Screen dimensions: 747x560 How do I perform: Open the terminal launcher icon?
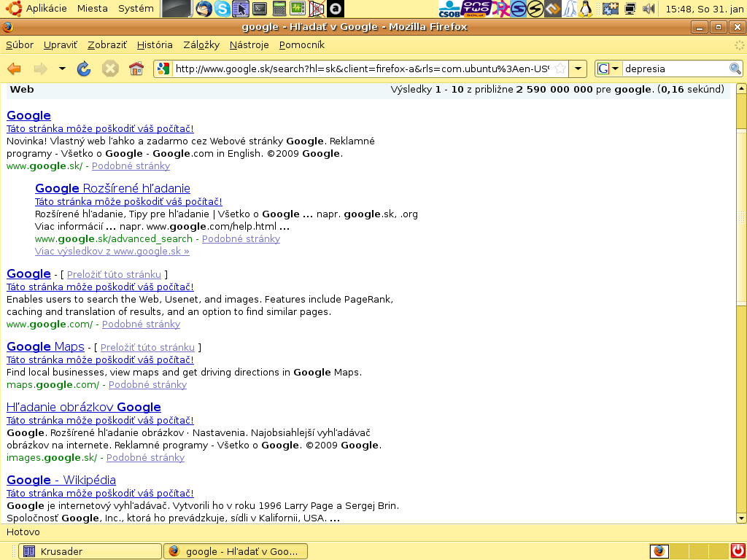[260, 9]
